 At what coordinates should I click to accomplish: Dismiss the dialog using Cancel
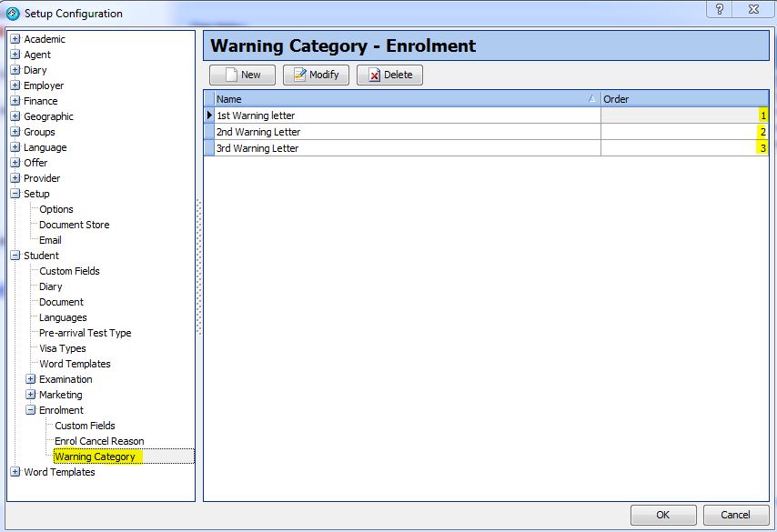tap(735, 514)
